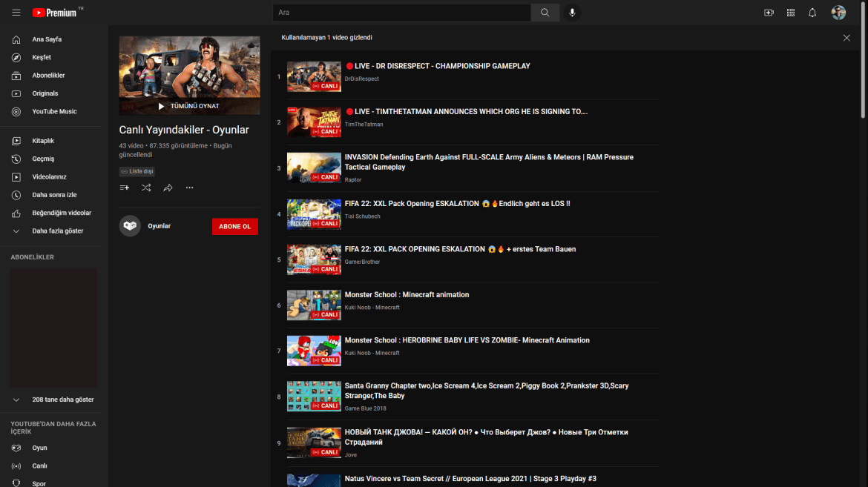The height and width of the screenshot is (487, 868).
Task: Open the hamburger guide menu
Action: click(x=16, y=12)
